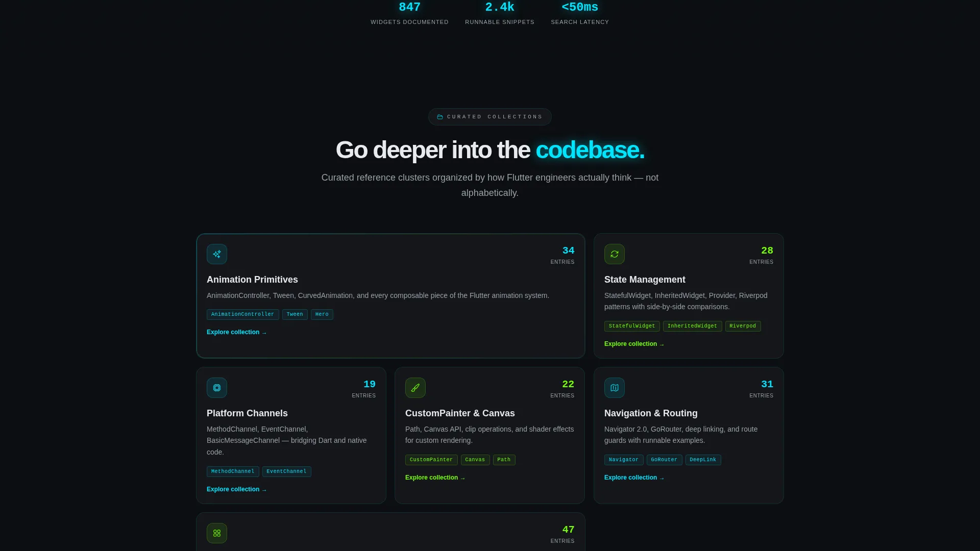Click the 31 entries count

click(761, 389)
